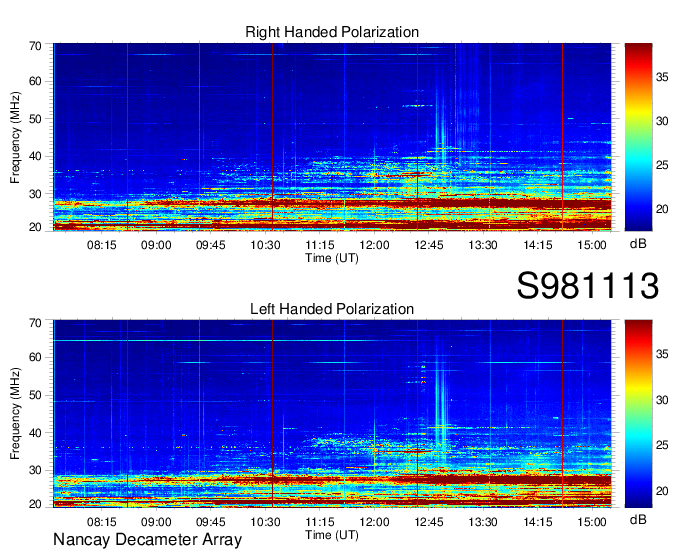Screen dimensions: 680x552
Task: Click 10:30 tick on upper plot time axis
Action: point(265,245)
